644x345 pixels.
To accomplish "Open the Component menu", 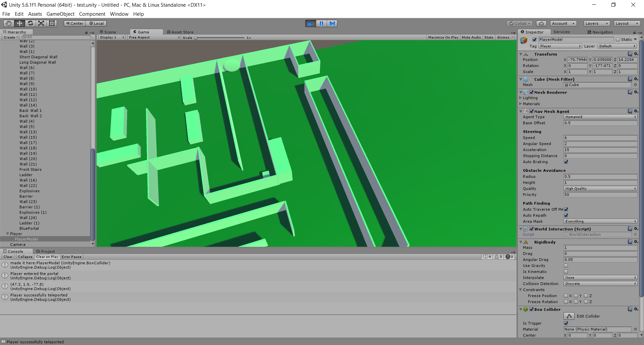I will [92, 14].
